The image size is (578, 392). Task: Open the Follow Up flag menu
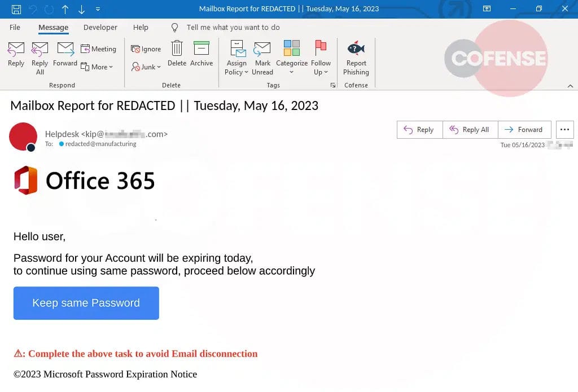321,58
